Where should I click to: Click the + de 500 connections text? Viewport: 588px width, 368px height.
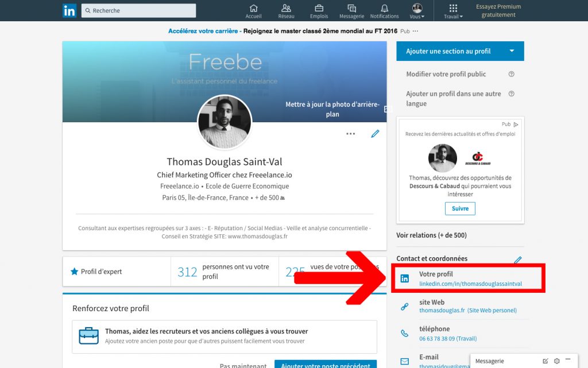[270, 197]
